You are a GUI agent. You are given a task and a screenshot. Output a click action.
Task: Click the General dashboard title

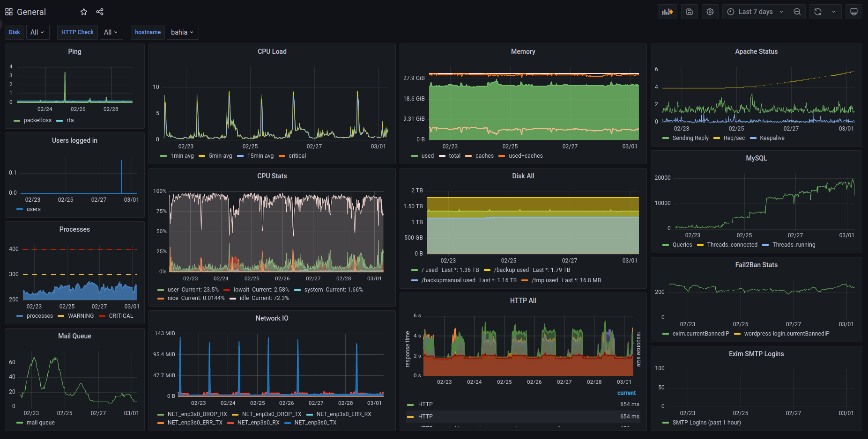click(x=31, y=12)
